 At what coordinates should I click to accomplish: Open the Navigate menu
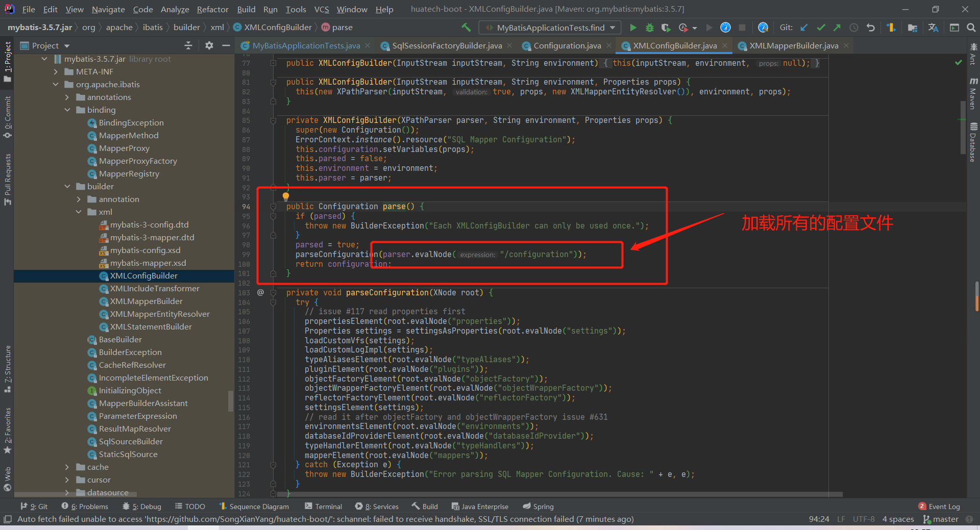coord(108,9)
